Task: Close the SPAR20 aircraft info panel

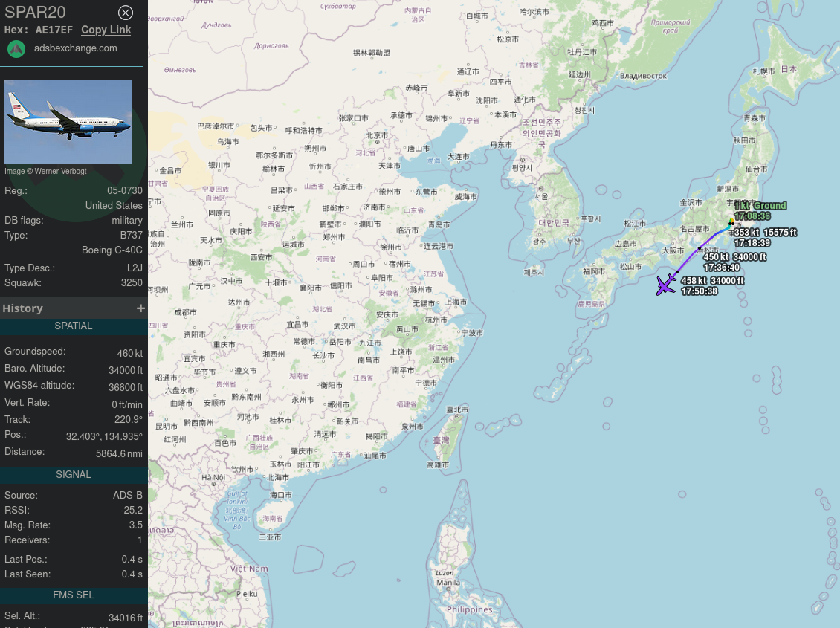Action: click(x=126, y=13)
